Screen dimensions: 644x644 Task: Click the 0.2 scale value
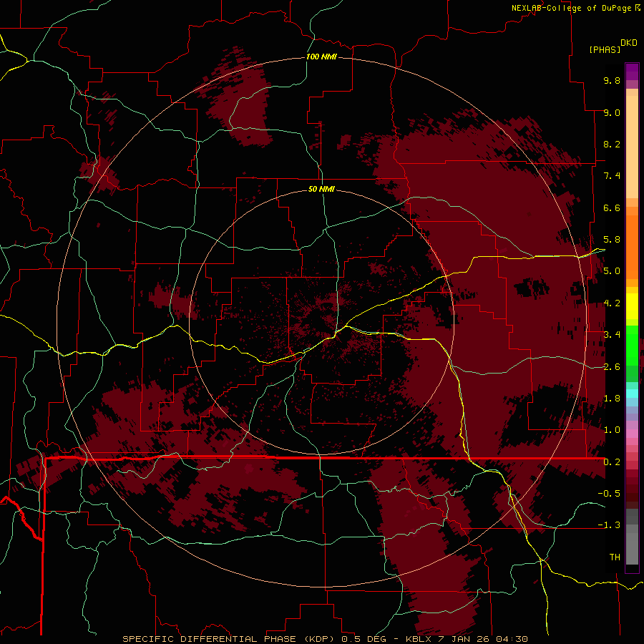[x=612, y=462]
